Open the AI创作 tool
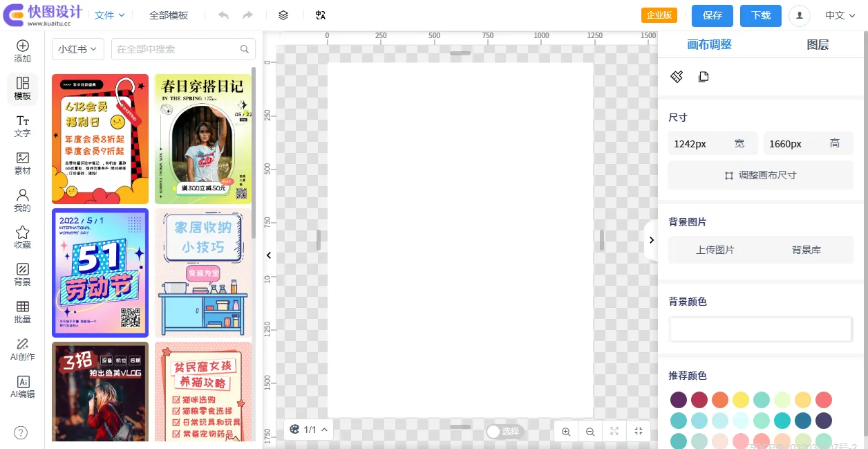The width and height of the screenshot is (868, 449). [23, 349]
